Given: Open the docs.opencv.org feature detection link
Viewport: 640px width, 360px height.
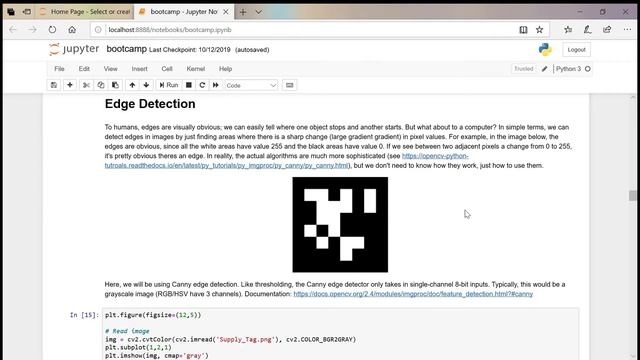Looking at the screenshot, I should coord(413,294).
